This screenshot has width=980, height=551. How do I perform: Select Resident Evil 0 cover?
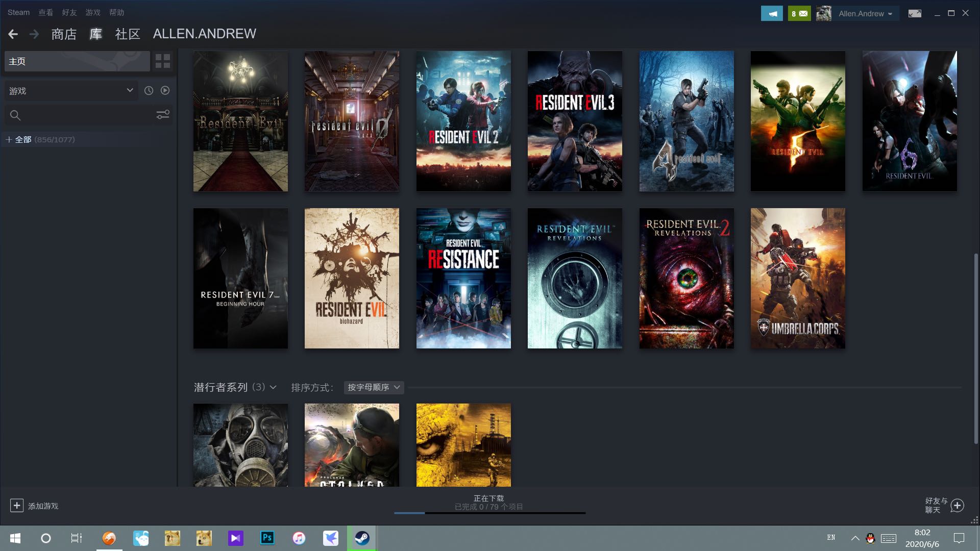click(352, 121)
